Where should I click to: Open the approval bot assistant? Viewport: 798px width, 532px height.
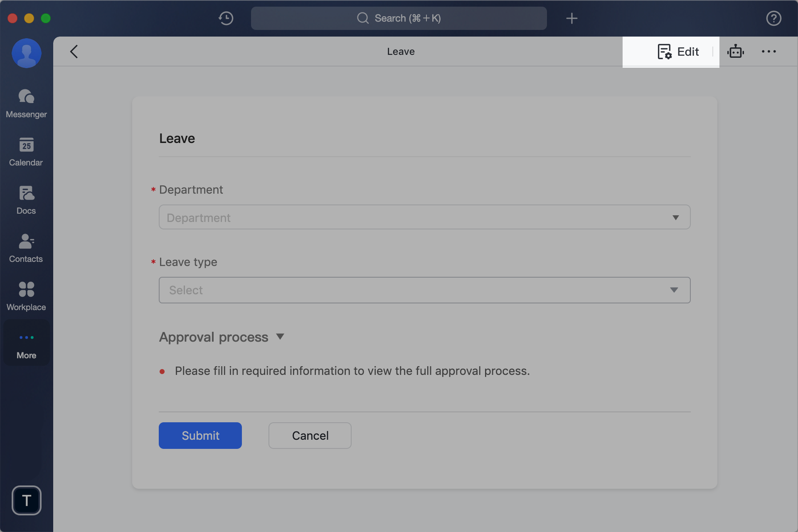(736, 51)
